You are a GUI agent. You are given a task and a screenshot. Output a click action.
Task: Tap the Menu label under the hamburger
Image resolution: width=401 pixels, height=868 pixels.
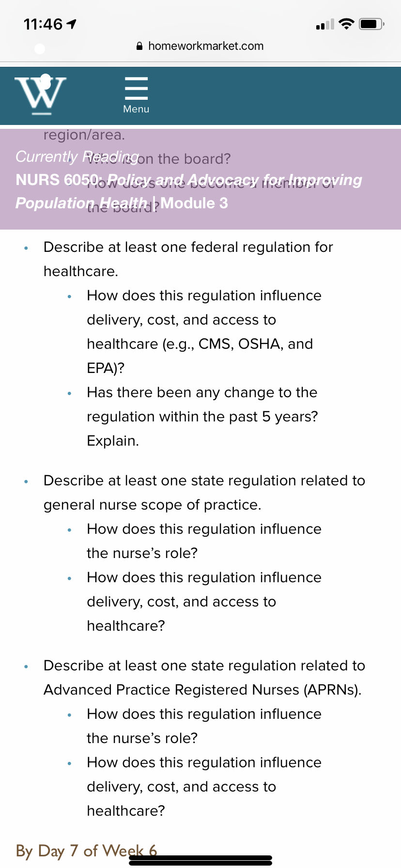(136, 109)
